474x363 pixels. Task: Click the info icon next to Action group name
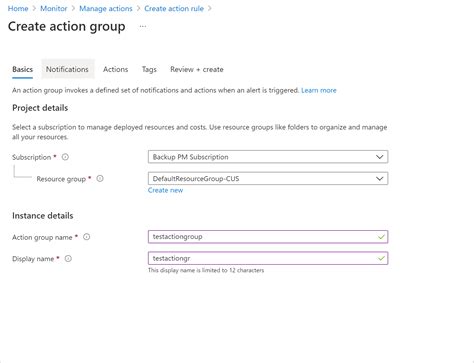pos(87,237)
